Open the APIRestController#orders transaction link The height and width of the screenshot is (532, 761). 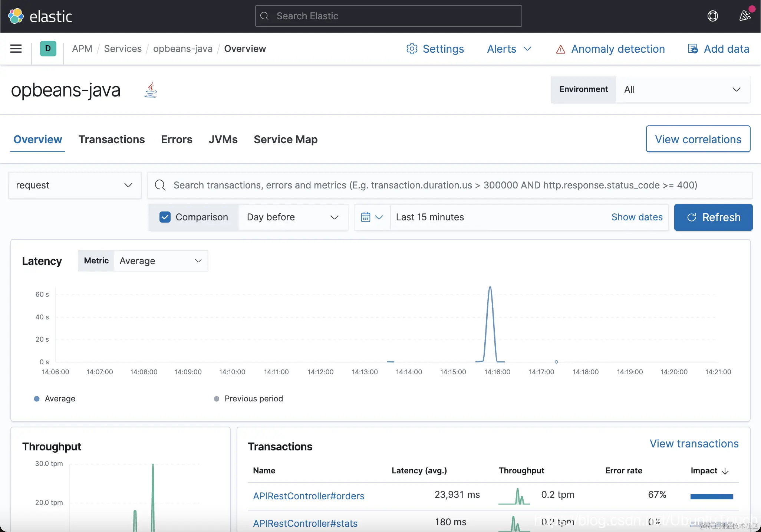[x=309, y=496]
